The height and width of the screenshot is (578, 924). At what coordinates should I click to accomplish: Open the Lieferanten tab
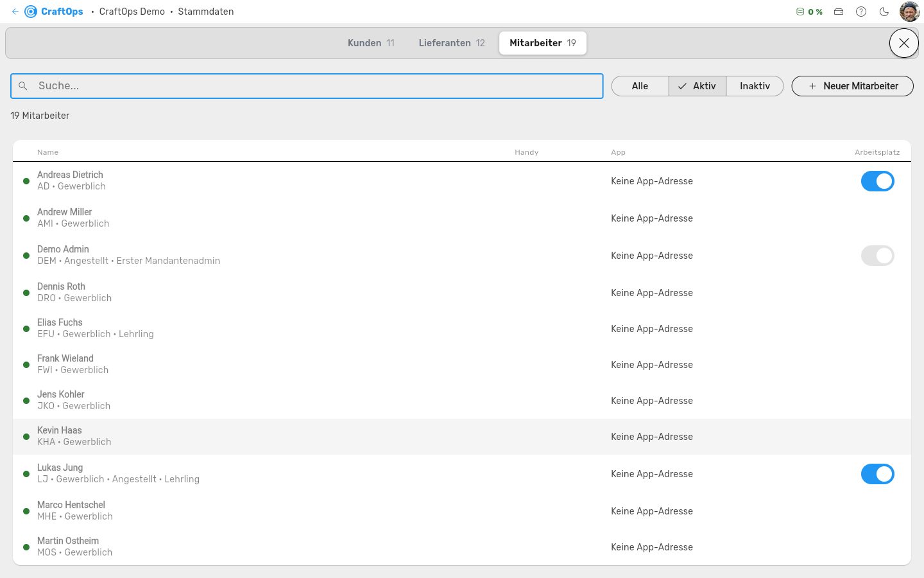pyautogui.click(x=452, y=43)
